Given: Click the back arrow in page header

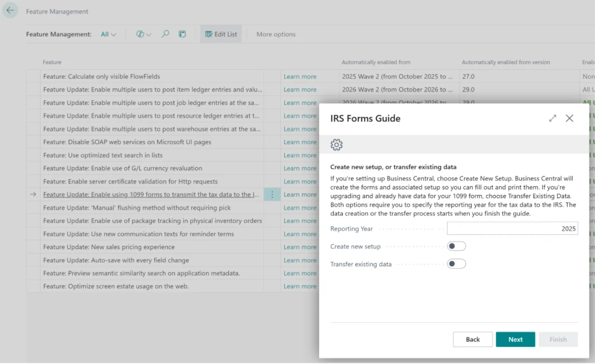Looking at the screenshot, I should point(10,11).
